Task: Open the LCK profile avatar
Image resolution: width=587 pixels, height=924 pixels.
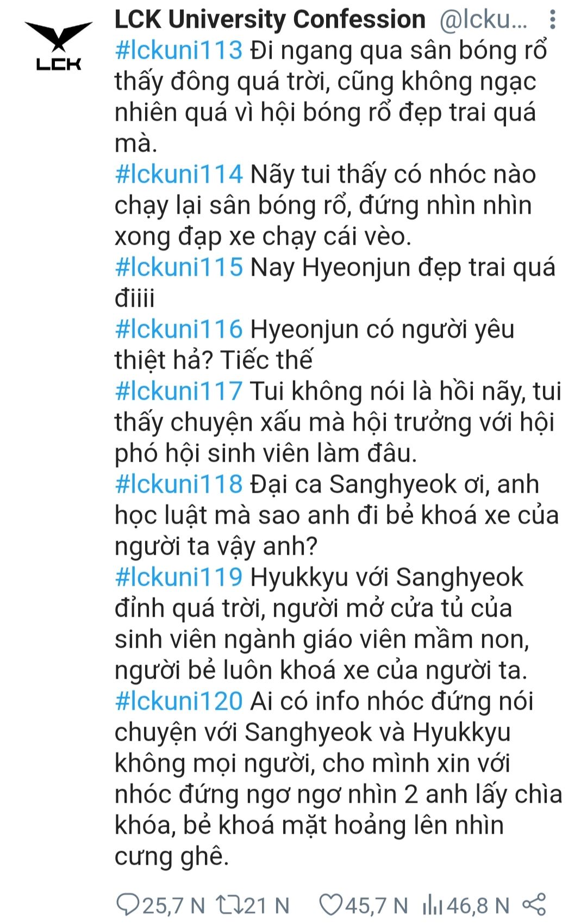Action: tap(59, 46)
